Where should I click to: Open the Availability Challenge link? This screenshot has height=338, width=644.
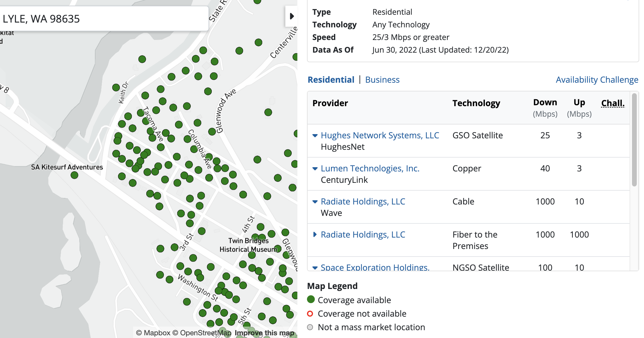pos(597,80)
